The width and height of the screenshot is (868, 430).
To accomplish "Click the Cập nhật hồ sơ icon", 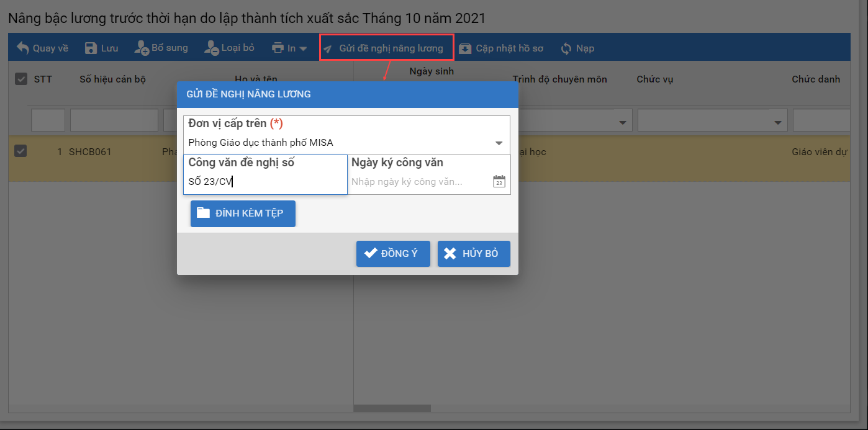I will (x=465, y=48).
